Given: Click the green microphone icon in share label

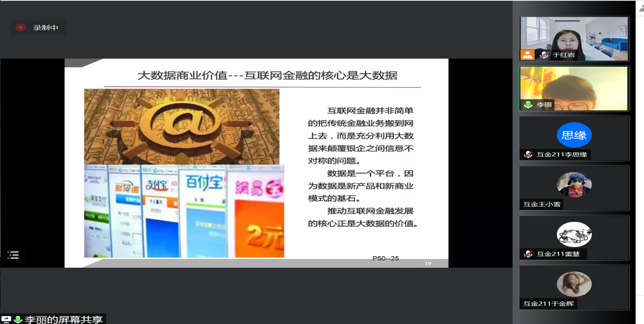Looking at the screenshot, I should (18, 319).
